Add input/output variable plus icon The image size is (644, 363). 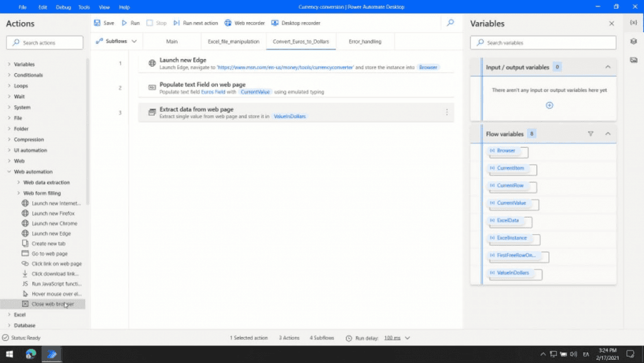tap(549, 106)
